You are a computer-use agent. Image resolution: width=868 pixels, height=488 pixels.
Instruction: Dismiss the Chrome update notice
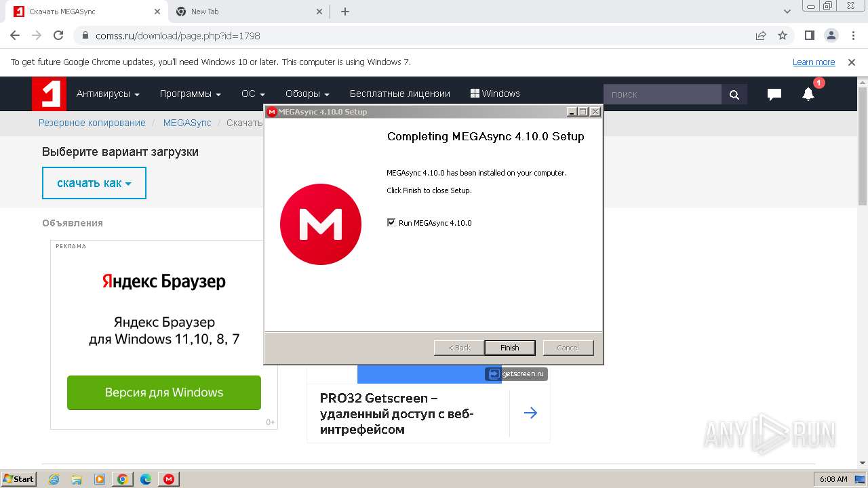pyautogui.click(x=852, y=62)
